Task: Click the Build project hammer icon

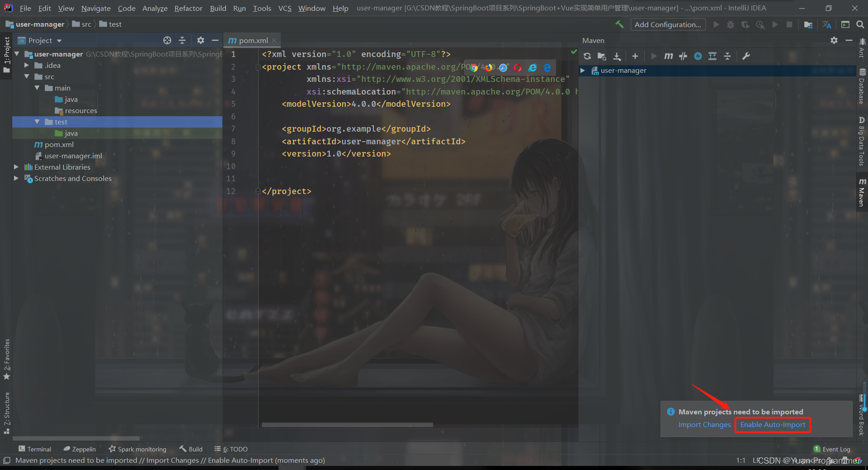Action: [619, 24]
